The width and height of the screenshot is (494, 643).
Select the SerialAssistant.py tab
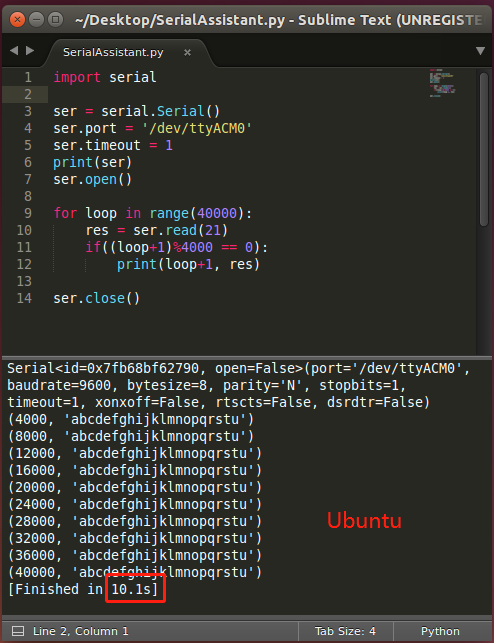pyautogui.click(x=113, y=52)
